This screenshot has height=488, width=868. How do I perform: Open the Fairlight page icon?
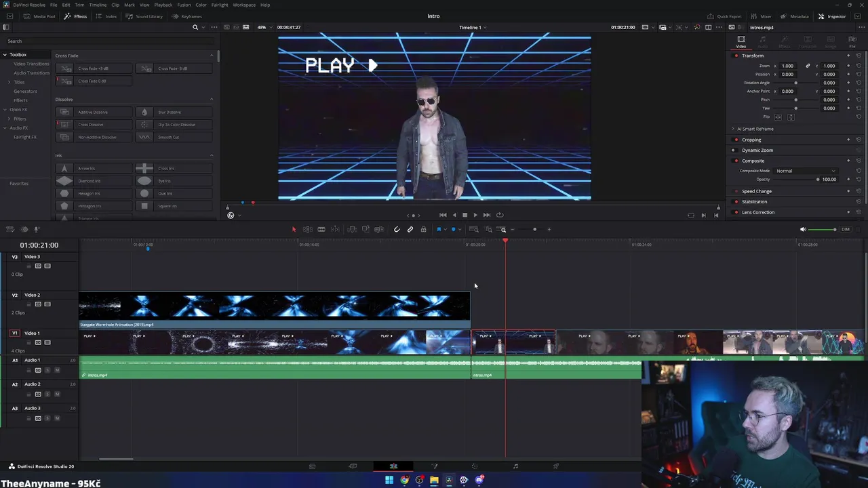[x=515, y=466]
